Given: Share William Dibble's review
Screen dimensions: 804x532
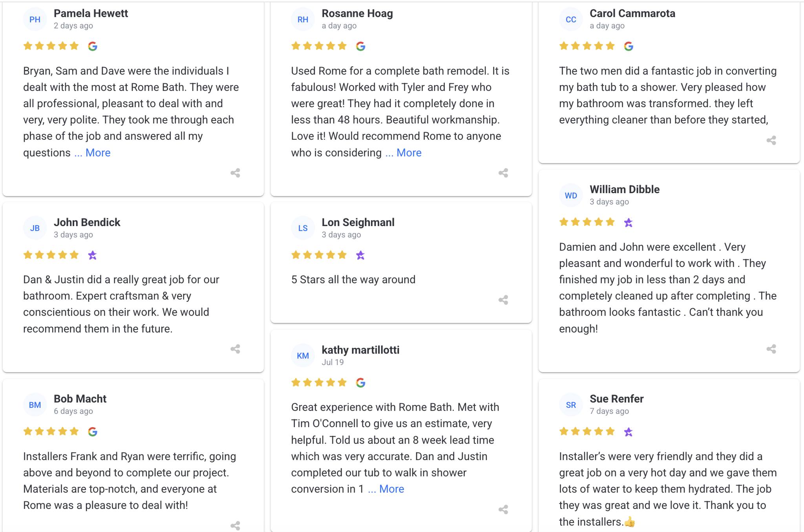Looking at the screenshot, I should [x=771, y=349].
